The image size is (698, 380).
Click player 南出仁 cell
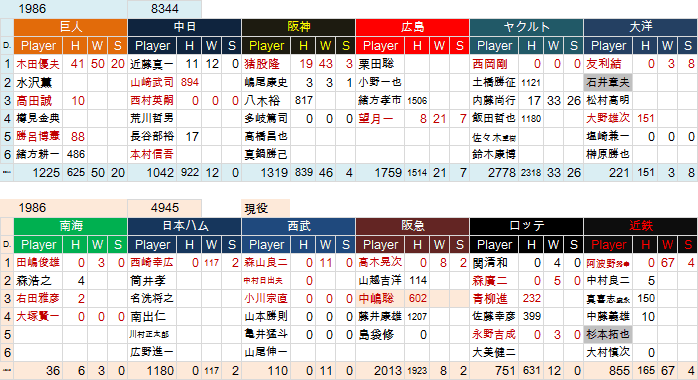point(152,317)
